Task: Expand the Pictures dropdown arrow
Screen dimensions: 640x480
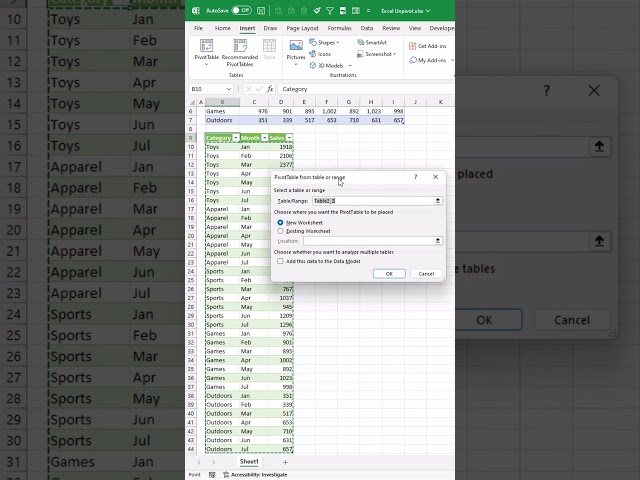Action: coord(296,64)
